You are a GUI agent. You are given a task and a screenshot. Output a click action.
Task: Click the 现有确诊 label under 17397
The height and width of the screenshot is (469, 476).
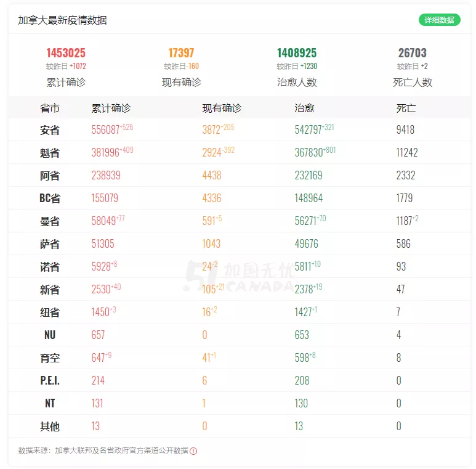[x=181, y=83]
